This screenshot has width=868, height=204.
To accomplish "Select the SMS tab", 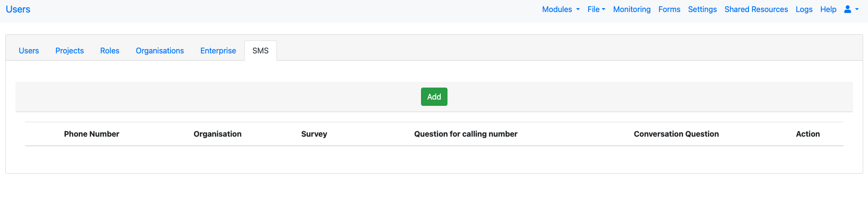I will click(x=261, y=51).
